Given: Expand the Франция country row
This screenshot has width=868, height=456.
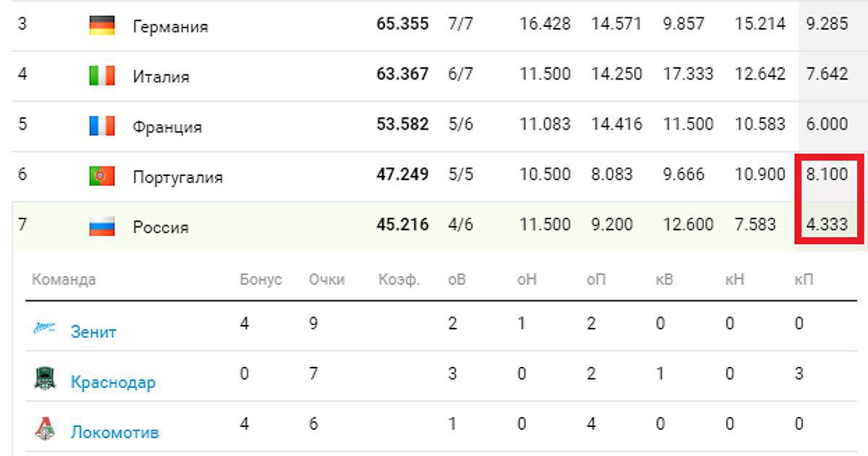Looking at the screenshot, I should [167, 127].
